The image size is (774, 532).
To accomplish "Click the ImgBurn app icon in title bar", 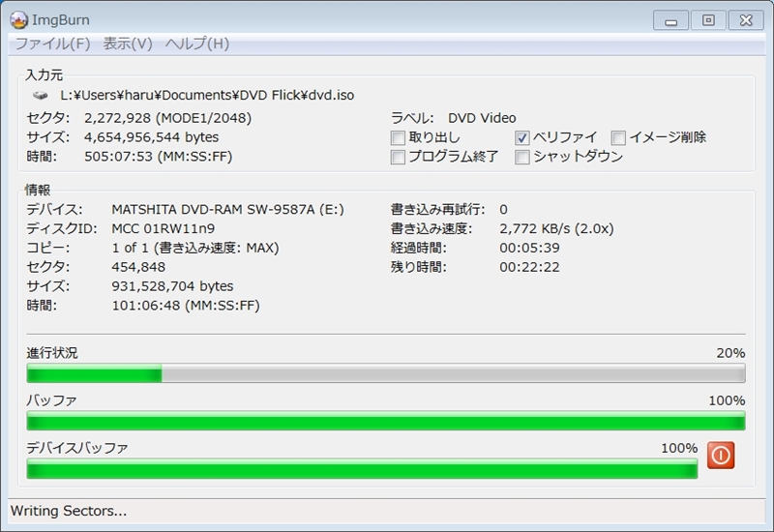I will pos(18,19).
